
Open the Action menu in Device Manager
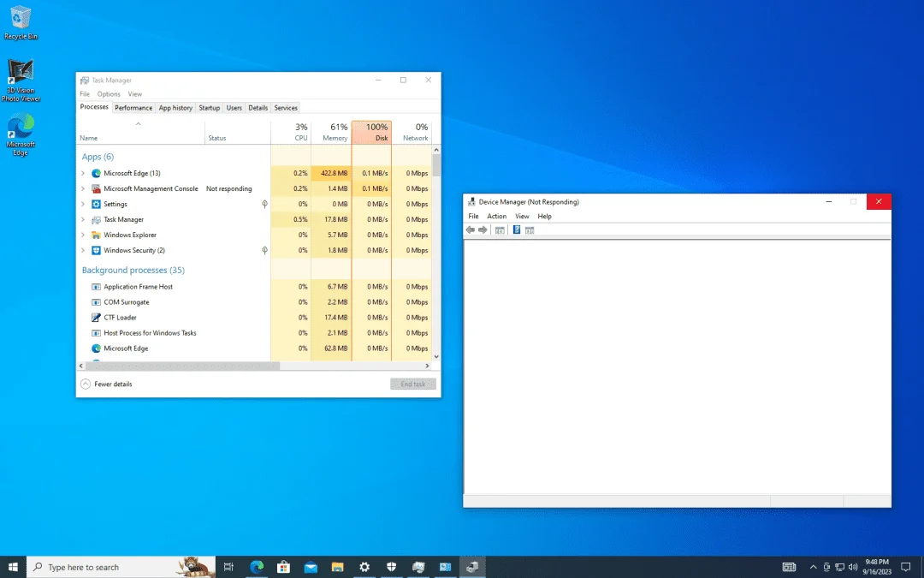coord(497,217)
